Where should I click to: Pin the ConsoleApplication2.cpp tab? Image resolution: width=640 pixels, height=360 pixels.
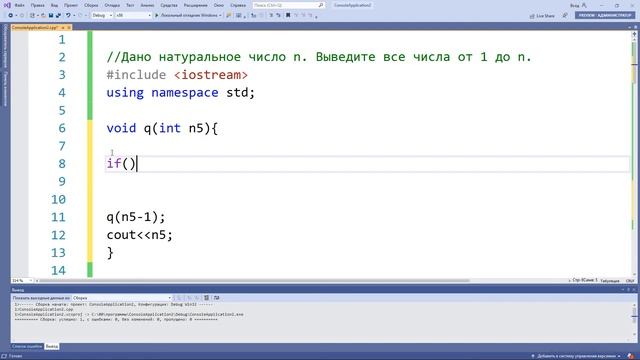pos(63,27)
